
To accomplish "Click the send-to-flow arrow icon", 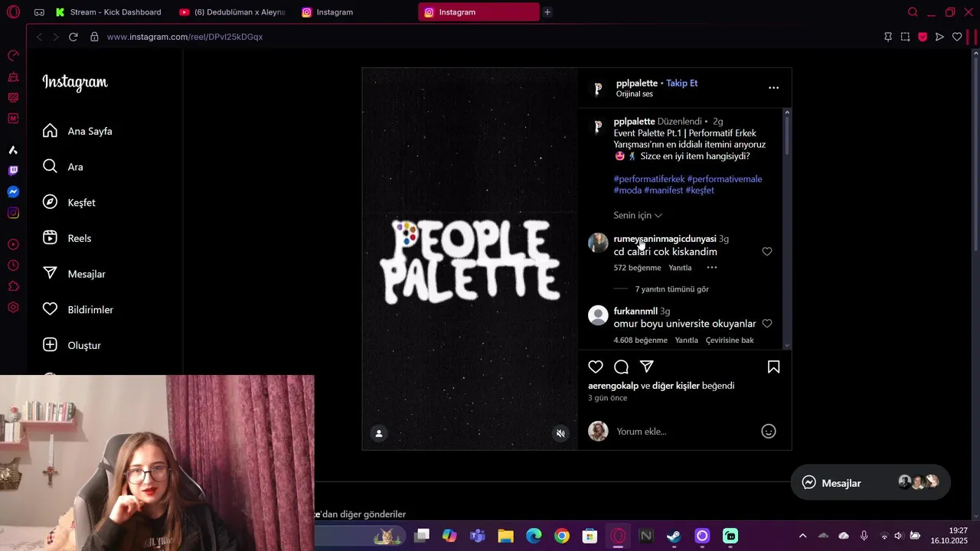I will point(939,37).
